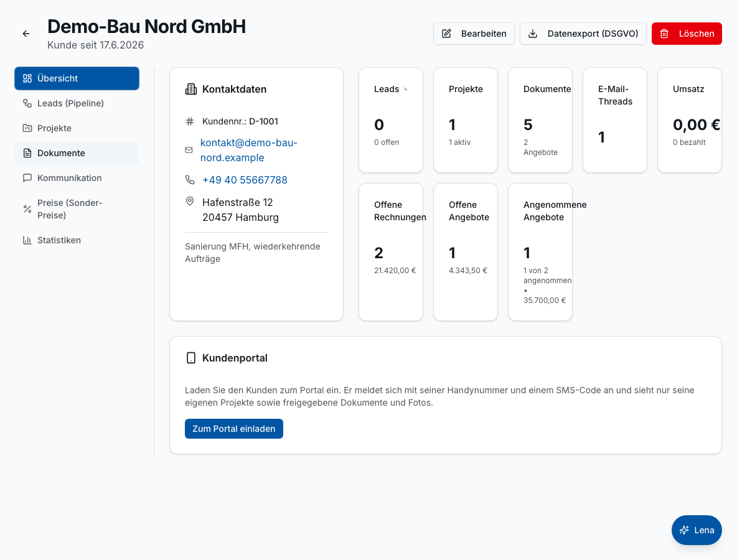Viewport: 737px width, 560px height.
Task: Click the map pin icon beside address
Action: [190, 201]
